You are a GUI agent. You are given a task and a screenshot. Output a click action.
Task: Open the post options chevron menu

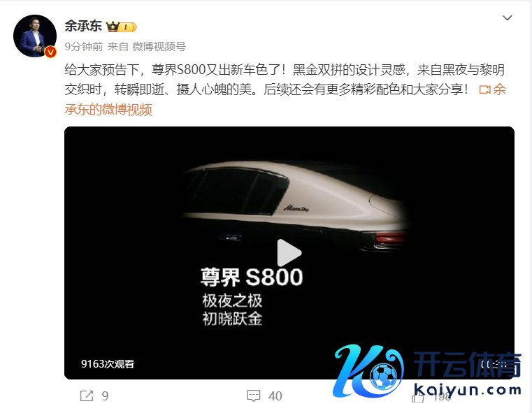pyautogui.click(x=507, y=17)
